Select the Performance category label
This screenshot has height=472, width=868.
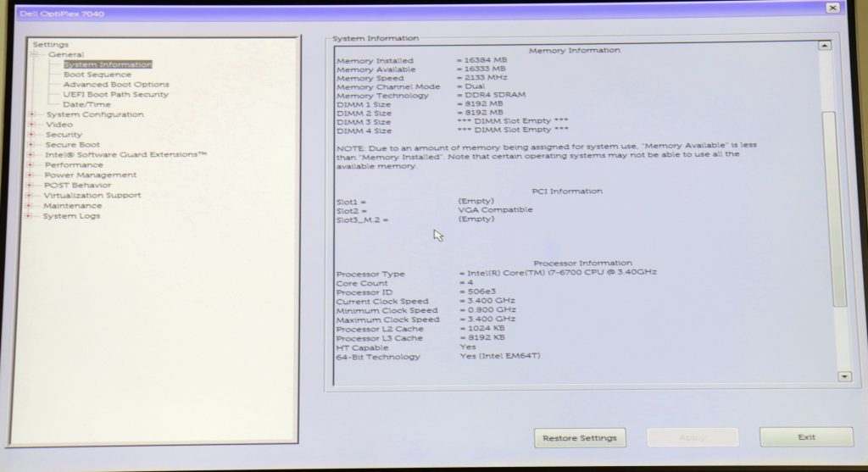[x=74, y=165]
